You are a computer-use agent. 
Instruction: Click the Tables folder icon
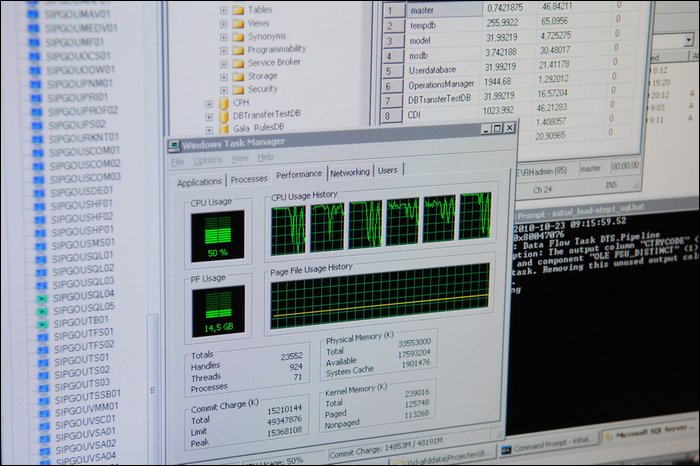[238, 10]
